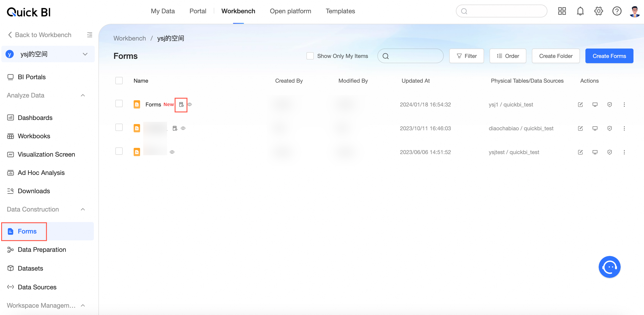The image size is (644, 315).
Task: Click the eye icon on the 2023/06/06 row
Action: (172, 152)
